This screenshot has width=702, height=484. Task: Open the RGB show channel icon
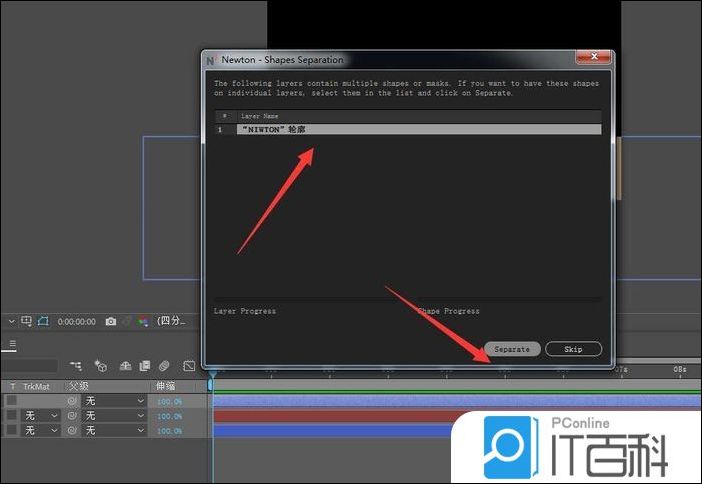(143, 321)
